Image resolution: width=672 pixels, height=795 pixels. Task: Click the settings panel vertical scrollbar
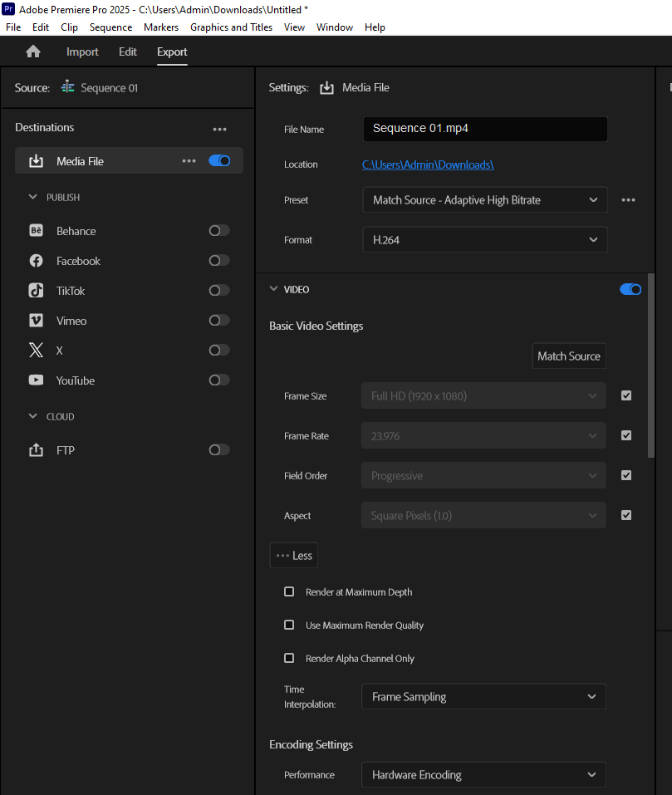click(651, 366)
